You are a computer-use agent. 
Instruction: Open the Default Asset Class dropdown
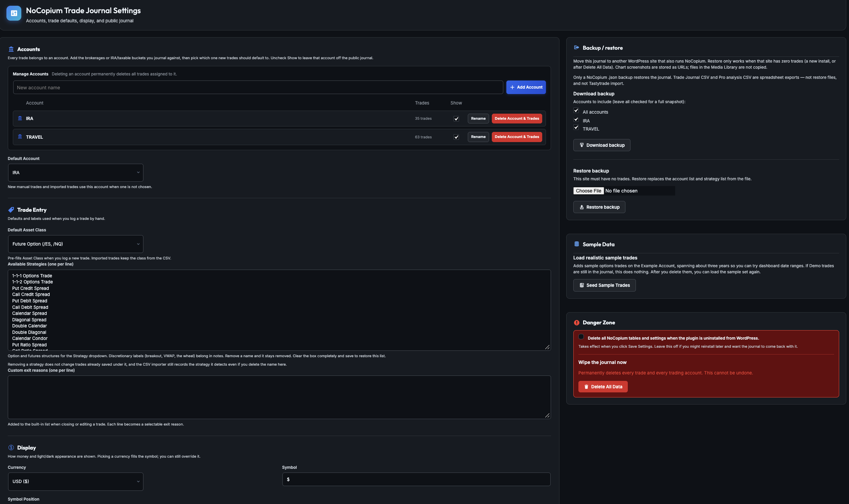tap(75, 244)
